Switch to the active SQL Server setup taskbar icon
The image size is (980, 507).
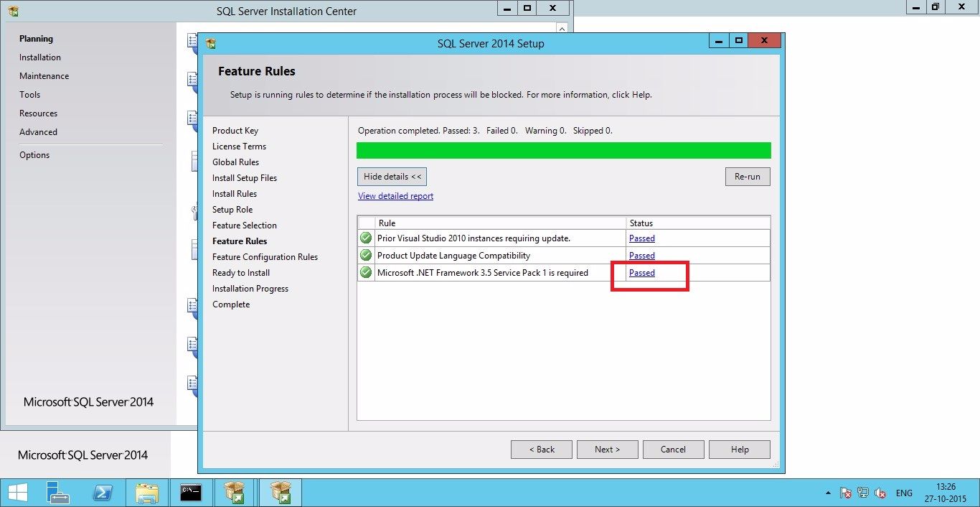(279, 492)
